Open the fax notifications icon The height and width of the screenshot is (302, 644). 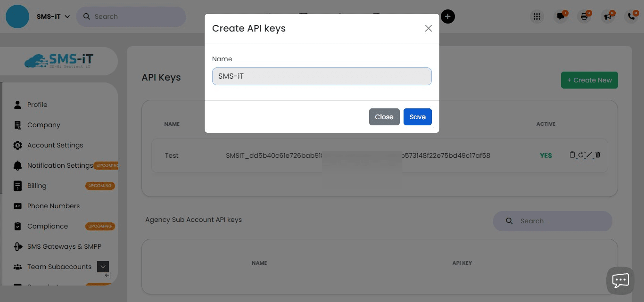tap(584, 16)
